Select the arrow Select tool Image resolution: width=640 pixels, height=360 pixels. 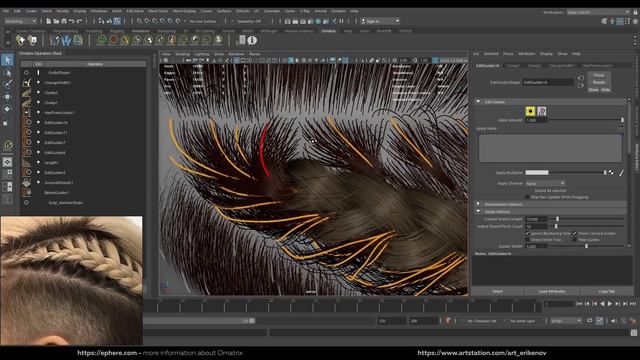(7, 60)
